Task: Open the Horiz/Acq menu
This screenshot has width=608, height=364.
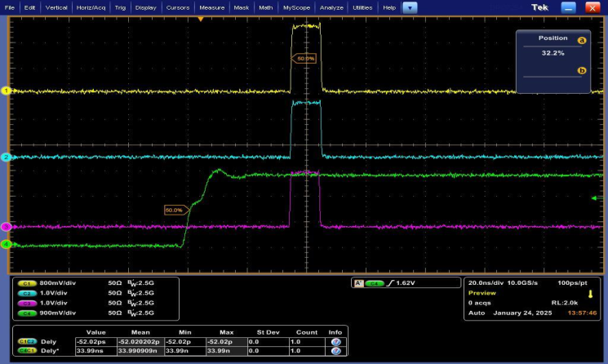Action: (x=91, y=7)
